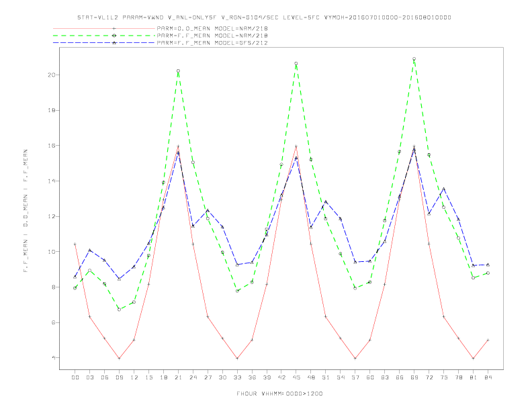Click blue GFS triangle marker at hour 03
This screenshot has width=532, height=411.
coord(89,250)
